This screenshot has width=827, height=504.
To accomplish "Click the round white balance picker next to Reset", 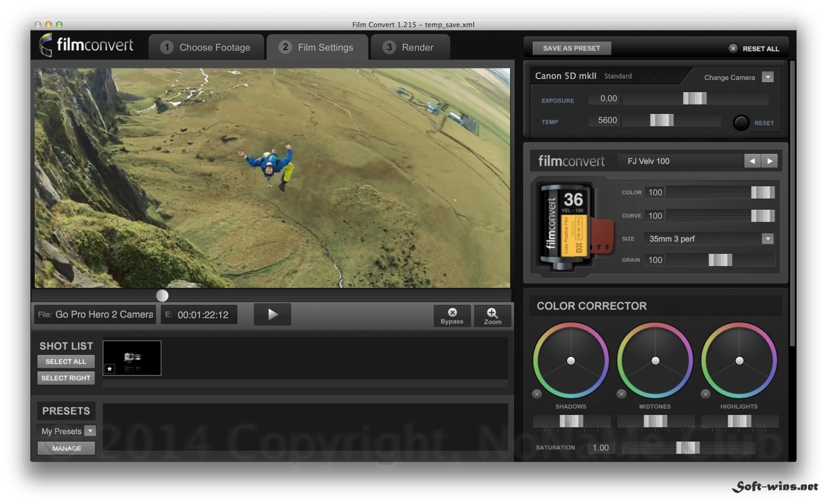I will 741,123.
